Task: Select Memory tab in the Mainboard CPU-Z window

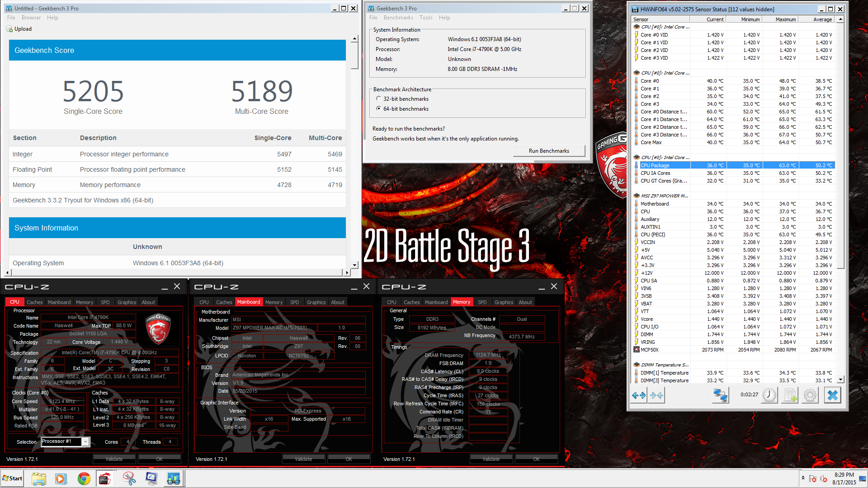Action: pos(274,302)
